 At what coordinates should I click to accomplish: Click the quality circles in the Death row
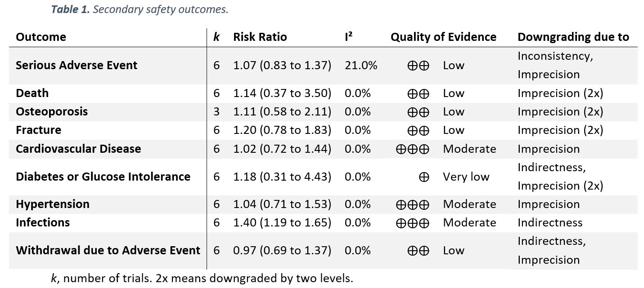pyautogui.click(x=418, y=93)
